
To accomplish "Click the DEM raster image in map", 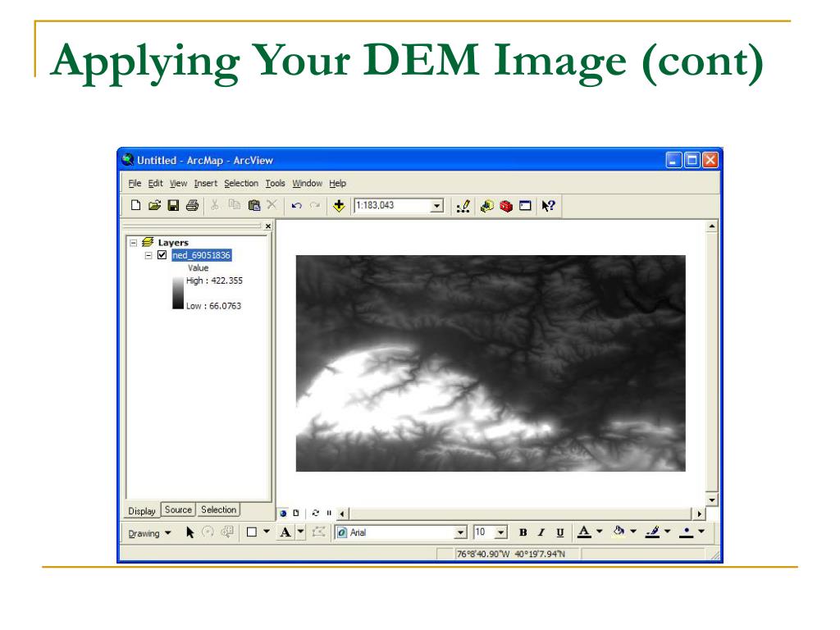I will click(491, 363).
